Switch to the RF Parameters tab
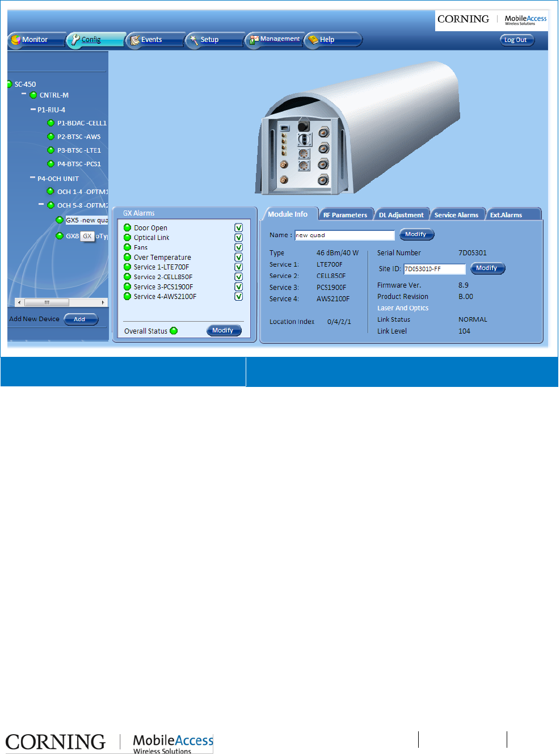Viewport: 560px width, 754px height. coord(346,214)
